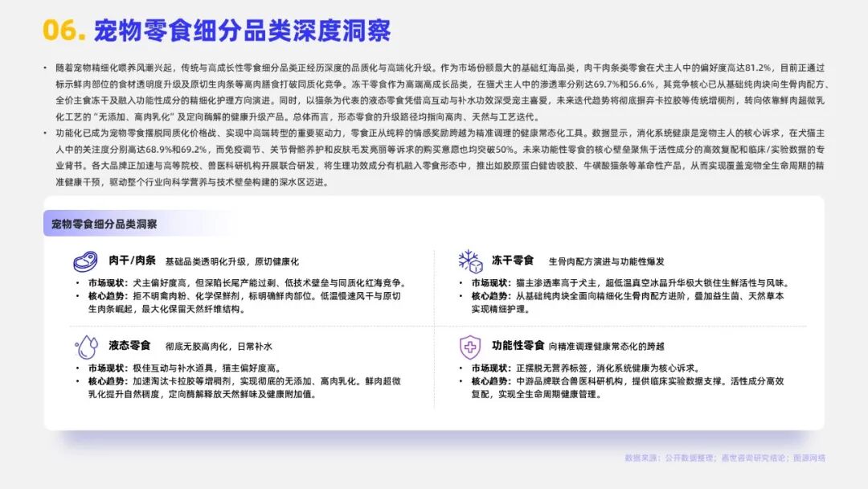Click the 核心趋势 line starting 拒不明禽肉粉
Image resolution: width=868 pixels, height=489 pixels.
pos(244,302)
